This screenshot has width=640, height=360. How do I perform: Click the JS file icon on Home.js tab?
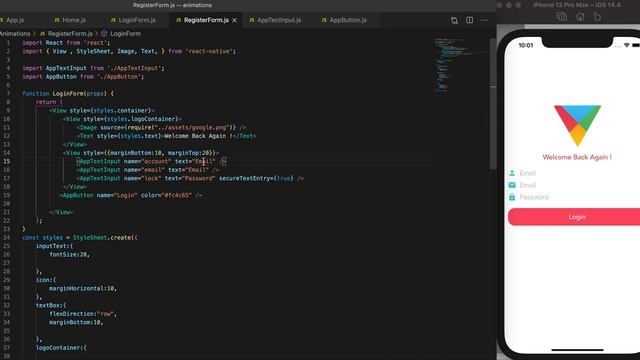point(57,20)
